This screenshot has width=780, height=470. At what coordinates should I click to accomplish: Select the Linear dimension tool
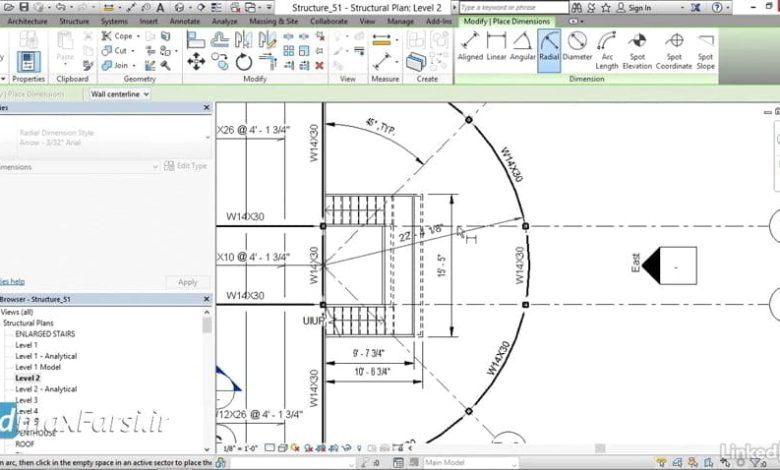coord(496,46)
